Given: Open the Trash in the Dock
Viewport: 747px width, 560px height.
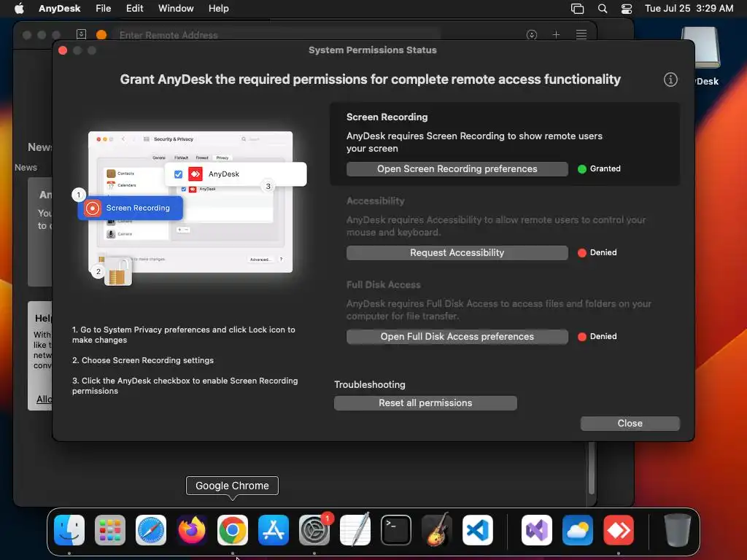Looking at the screenshot, I should click(x=678, y=530).
